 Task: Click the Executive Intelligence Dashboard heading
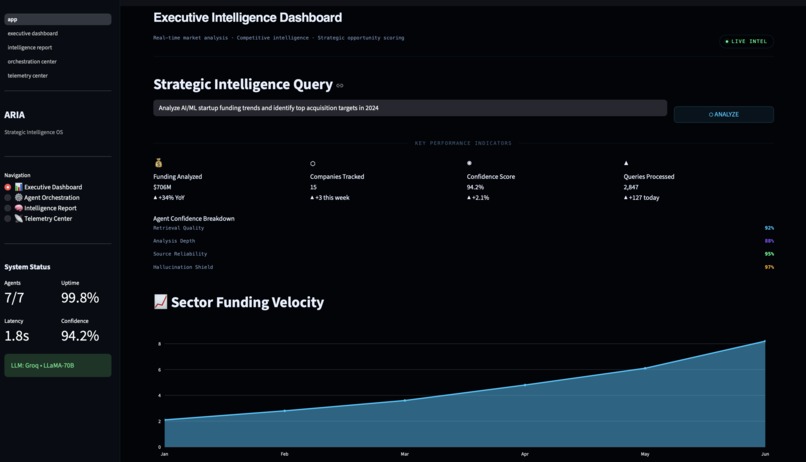(x=248, y=17)
